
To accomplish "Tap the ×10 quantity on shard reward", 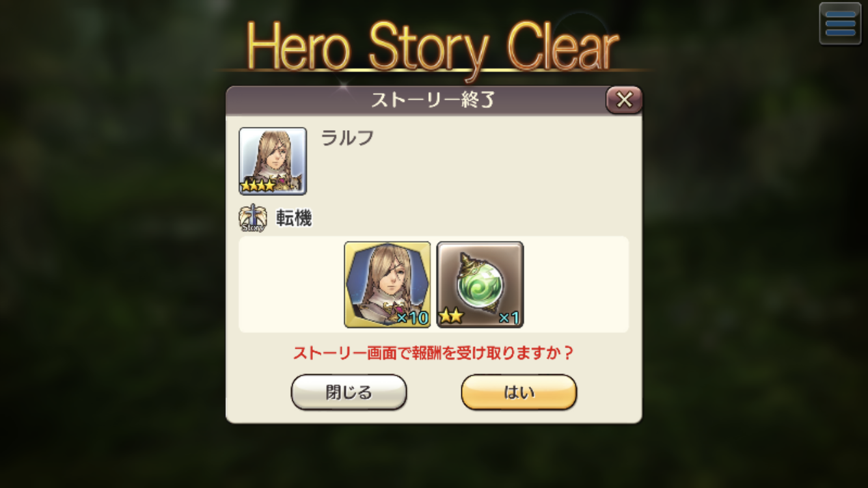I will (x=412, y=318).
